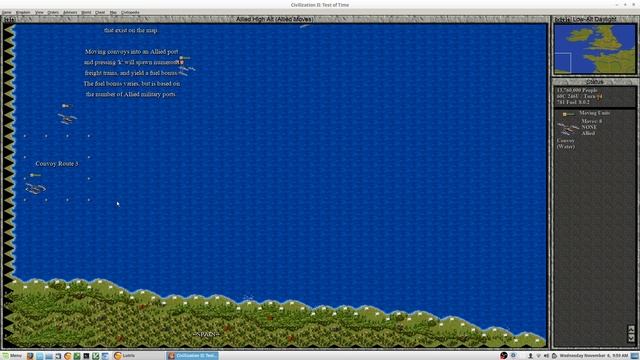This screenshot has width=640, height=360.
Task: Click the white viewport rectangle in the mini-map
Action: tap(562, 62)
